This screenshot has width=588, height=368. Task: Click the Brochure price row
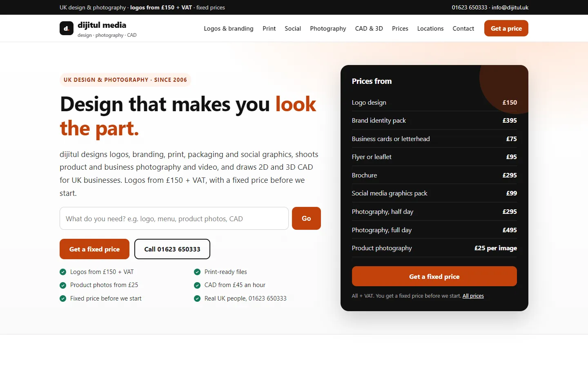(434, 175)
